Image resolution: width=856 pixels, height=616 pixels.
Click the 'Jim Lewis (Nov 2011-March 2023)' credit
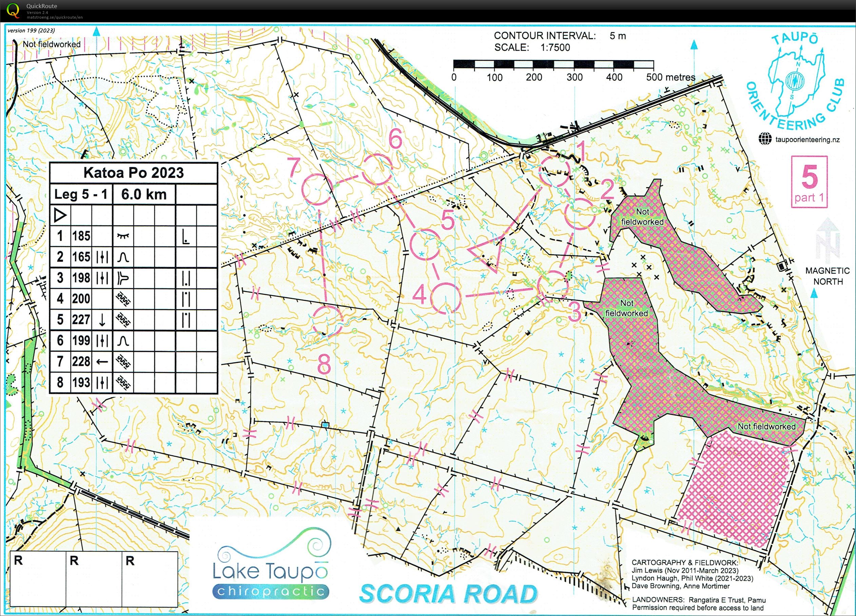pos(685,570)
